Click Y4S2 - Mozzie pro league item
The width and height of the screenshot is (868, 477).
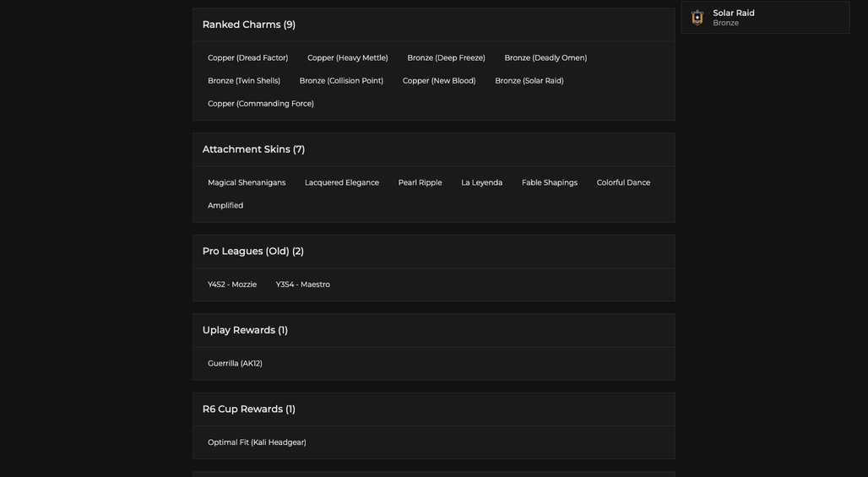pos(232,285)
